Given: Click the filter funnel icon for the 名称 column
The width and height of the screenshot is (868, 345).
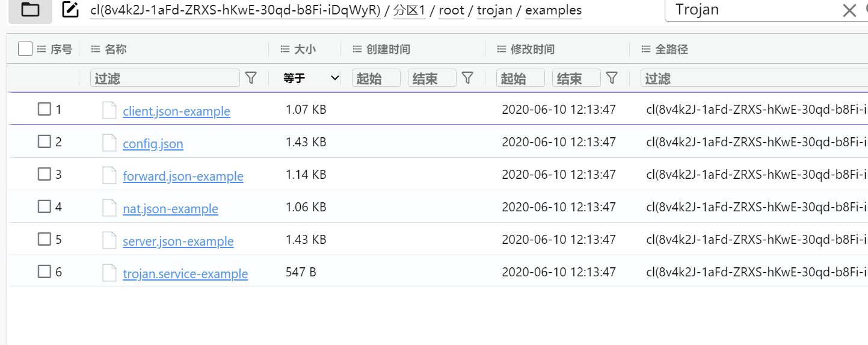Looking at the screenshot, I should tap(251, 78).
